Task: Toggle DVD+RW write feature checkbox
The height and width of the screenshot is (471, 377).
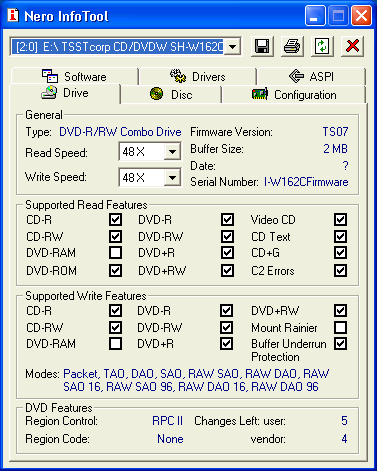Action: [340, 311]
